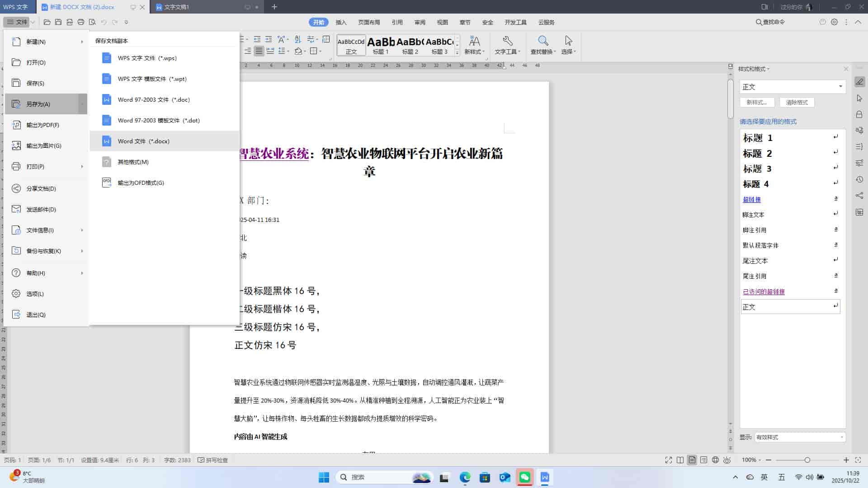
Task: Toggle eye protection mode icon
Action: pyautogui.click(x=727, y=460)
